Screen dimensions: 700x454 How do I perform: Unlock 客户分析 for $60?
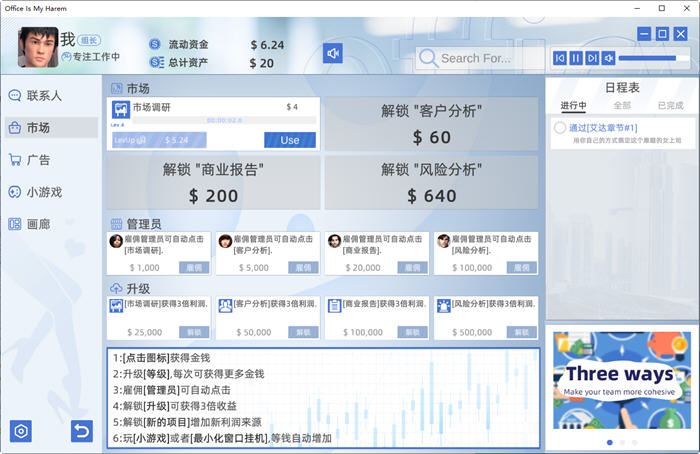pyautogui.click(x=431, y=125)
